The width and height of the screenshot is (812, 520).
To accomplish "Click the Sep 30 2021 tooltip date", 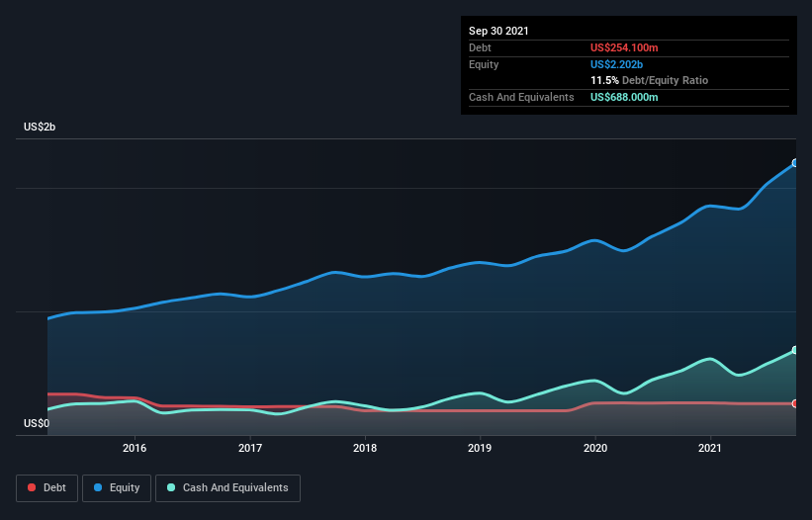I will coord(499,31).
